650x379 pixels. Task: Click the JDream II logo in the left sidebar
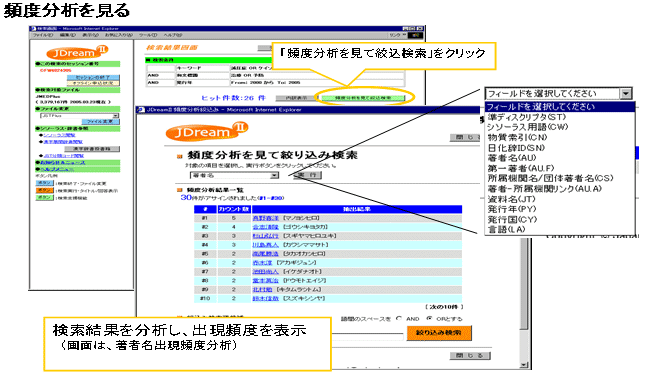pos(77,52)
